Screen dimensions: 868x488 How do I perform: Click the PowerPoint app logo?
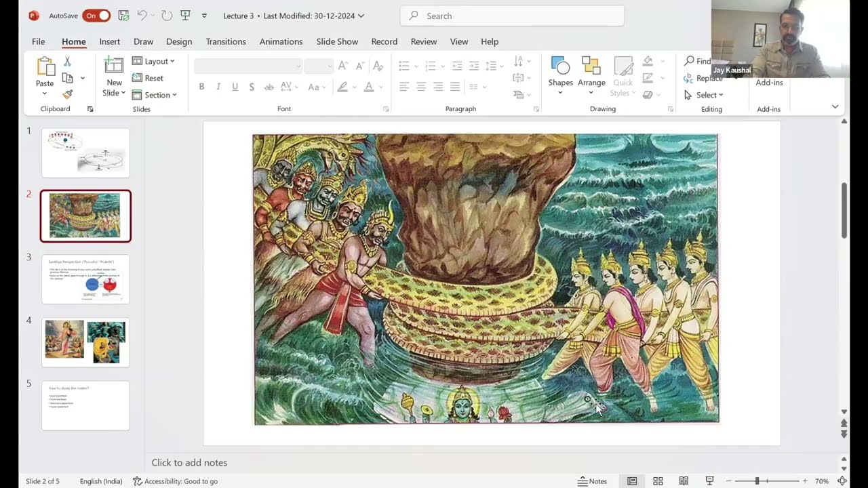coord(34,16)
